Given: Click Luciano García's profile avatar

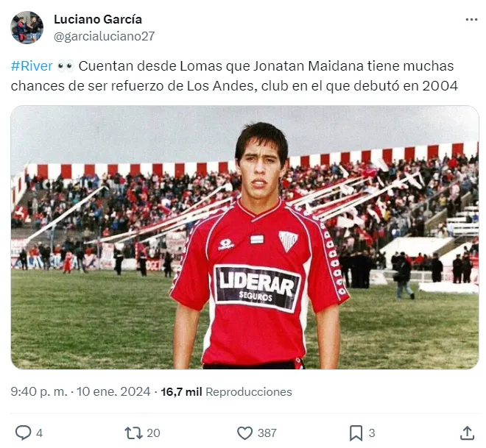Looking at the screenshot, I should point(27,27).
